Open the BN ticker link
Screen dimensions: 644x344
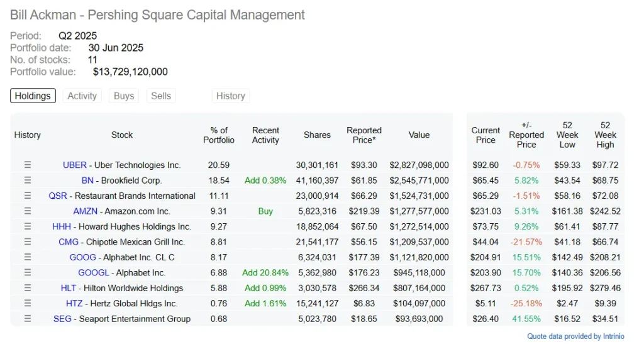[87, 180]
